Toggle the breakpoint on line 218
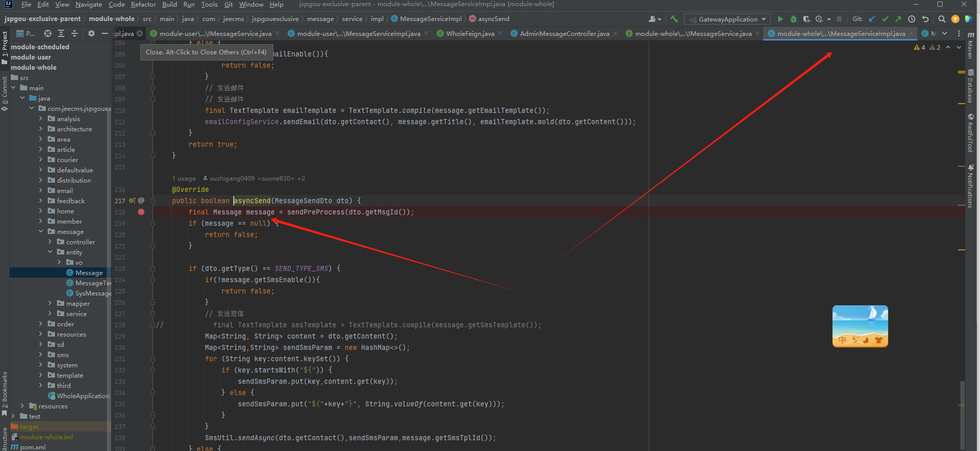 coord(141,212)
